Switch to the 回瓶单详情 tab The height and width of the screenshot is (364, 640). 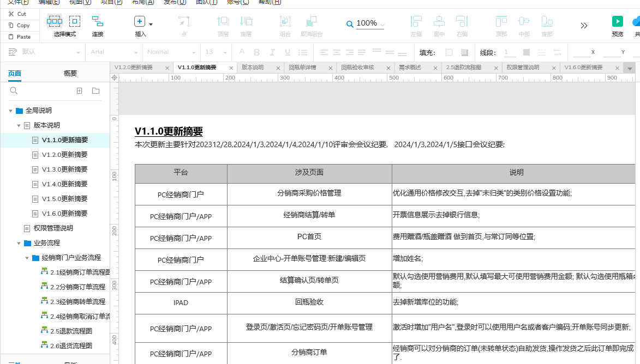point(302,68)
